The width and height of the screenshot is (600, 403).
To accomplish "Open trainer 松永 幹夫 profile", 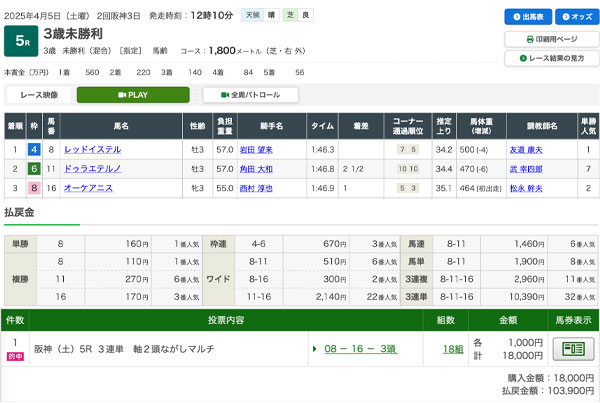I will pyautogui.click(x=529, y=187).
